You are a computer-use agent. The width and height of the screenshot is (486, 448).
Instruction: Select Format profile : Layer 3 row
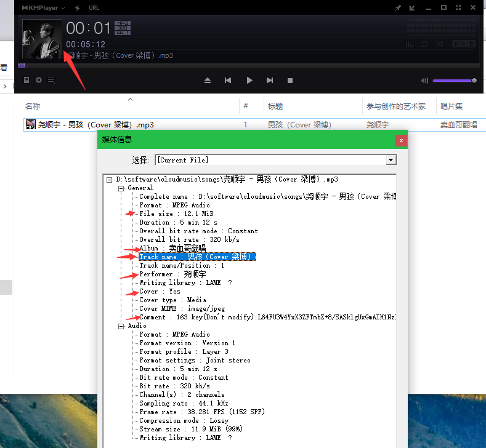point(184,352)
